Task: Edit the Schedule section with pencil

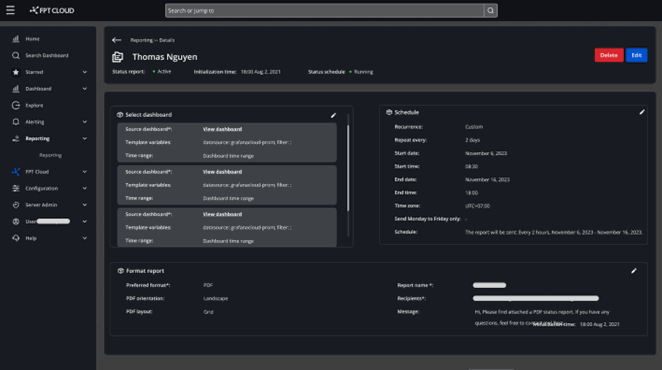Action: [642, 112]
